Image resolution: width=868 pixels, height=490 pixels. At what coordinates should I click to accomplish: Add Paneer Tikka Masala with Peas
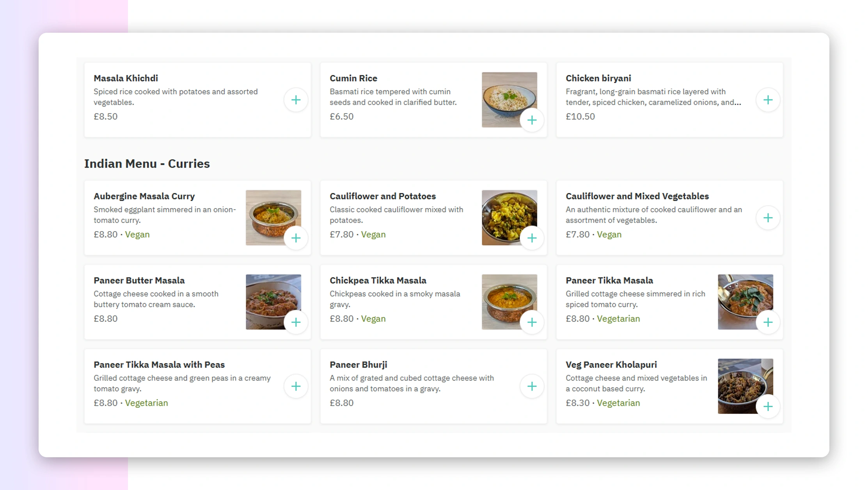(296, 386)
